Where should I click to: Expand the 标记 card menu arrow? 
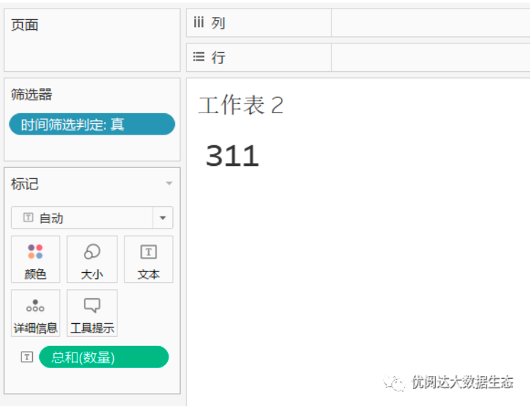point(169,184)
